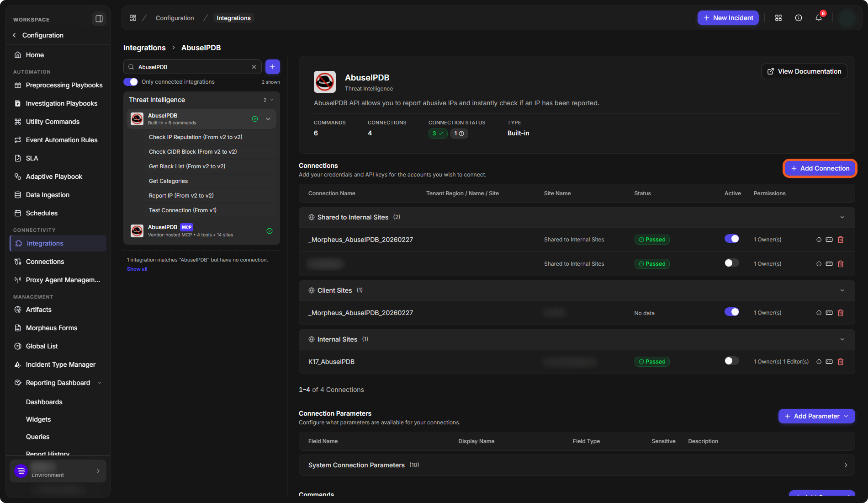Click the AbuseIPDB logo in detail header
This screenshot has width=868, height=503.
coord(325,82)
